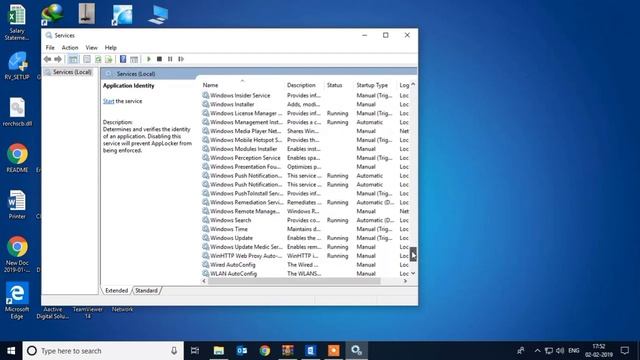Open RV_SETUP desktop icon
The width and height of the screenshot is (640, 360).
[x=17, y=65]
